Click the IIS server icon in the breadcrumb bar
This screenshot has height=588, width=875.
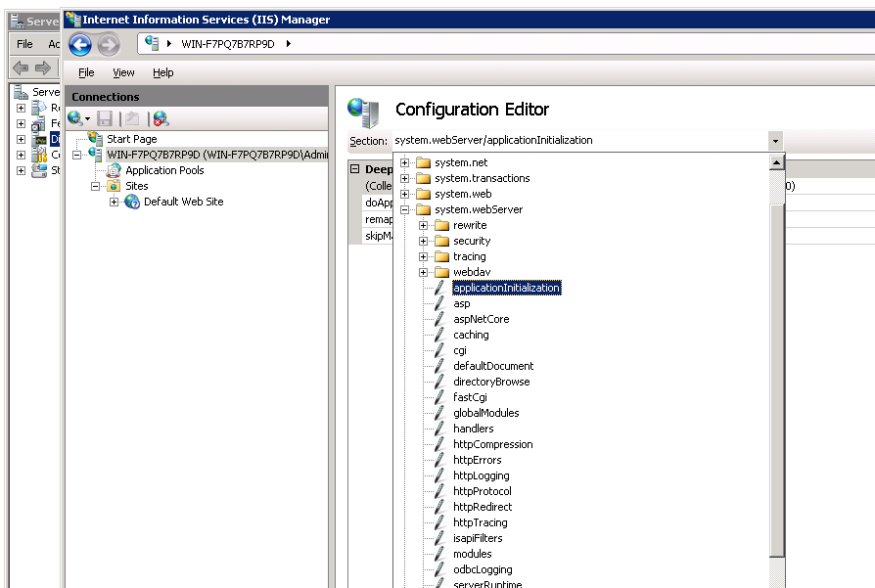pos(150,43)
